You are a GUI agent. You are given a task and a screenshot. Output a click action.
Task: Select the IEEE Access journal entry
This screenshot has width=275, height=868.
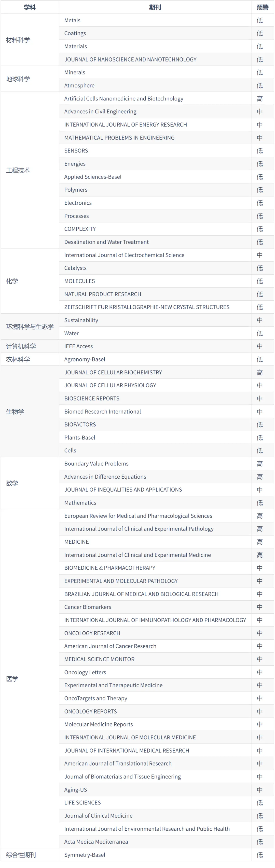tap(78, 346)
